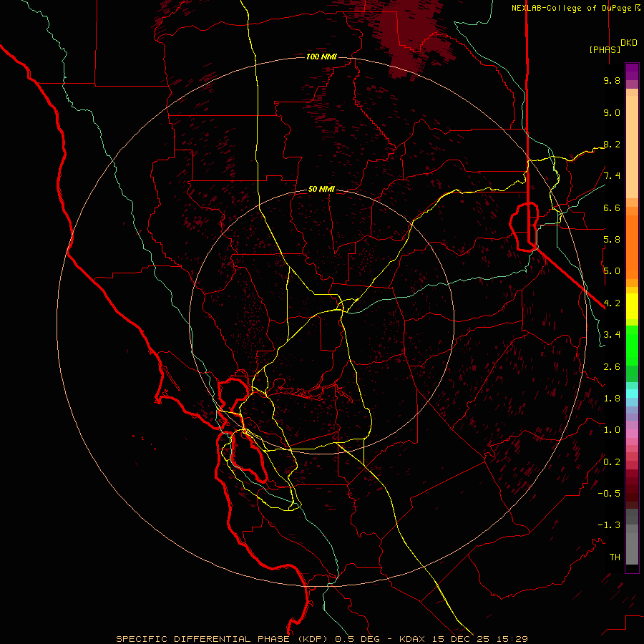Click the 0.2 scale value
644x644 pixels.
pyautogui.click(x=612, y=462)
